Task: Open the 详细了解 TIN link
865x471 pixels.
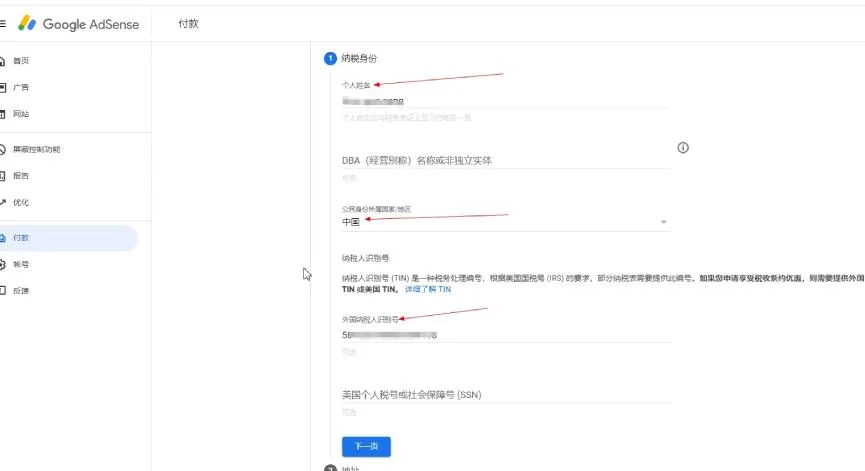Action: tap(428, 289)
